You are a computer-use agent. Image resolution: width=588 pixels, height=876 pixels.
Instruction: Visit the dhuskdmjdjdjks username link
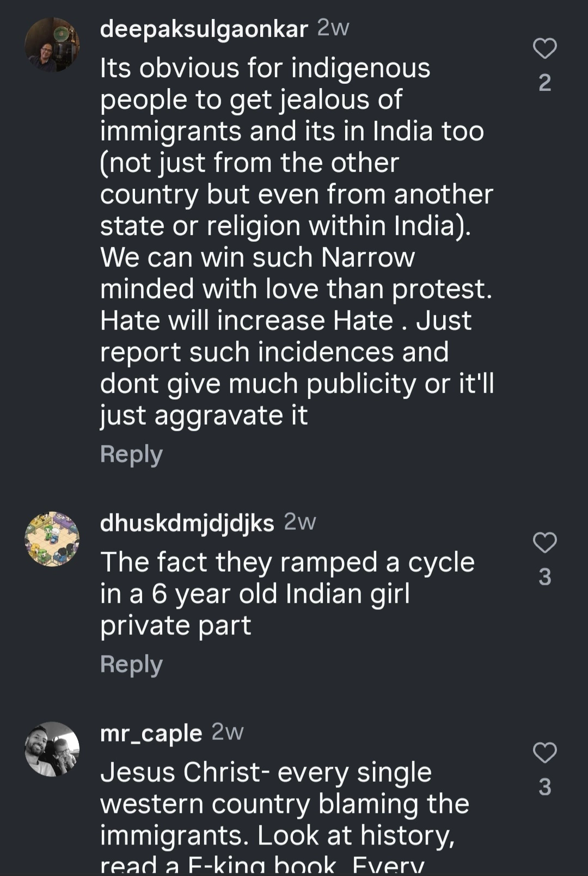tap(187, 523)
